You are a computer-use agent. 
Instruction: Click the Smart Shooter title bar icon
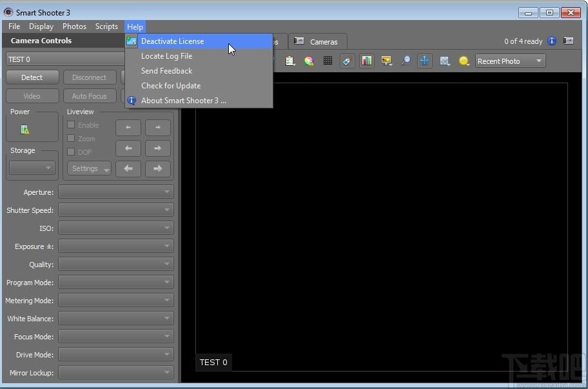click(x=8, y=12)
